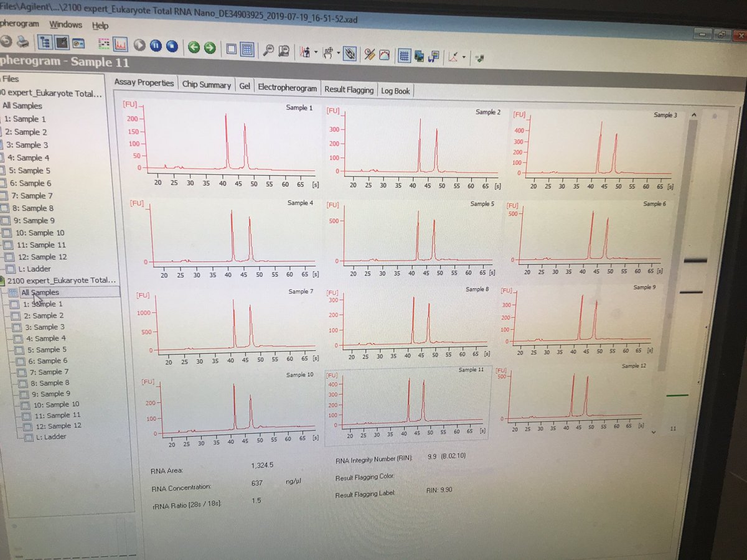The height and width of the screenshot is (560, 747).
Task: Select 5: Sample 5 in upper tree
Action: tap(31, 170)
